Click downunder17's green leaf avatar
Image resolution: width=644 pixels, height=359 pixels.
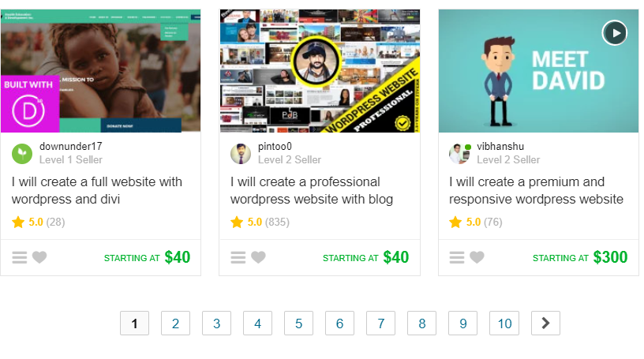click(22, 154)
